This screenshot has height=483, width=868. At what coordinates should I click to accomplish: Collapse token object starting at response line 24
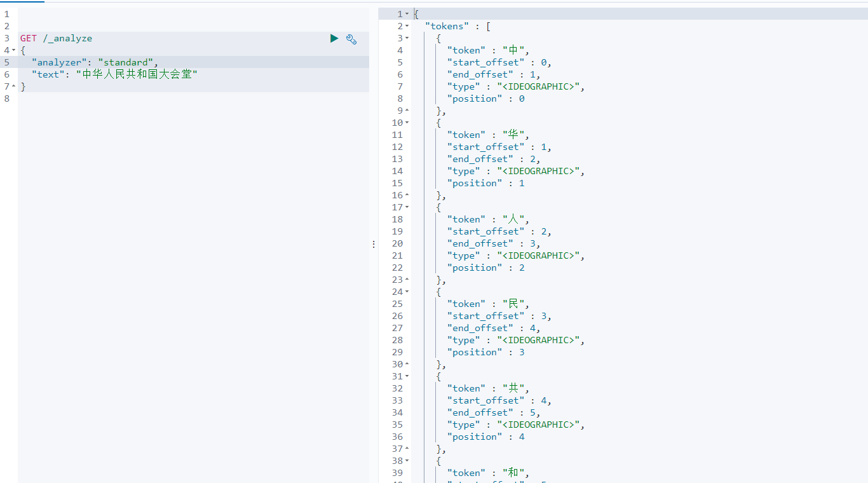tap(407, 292)
